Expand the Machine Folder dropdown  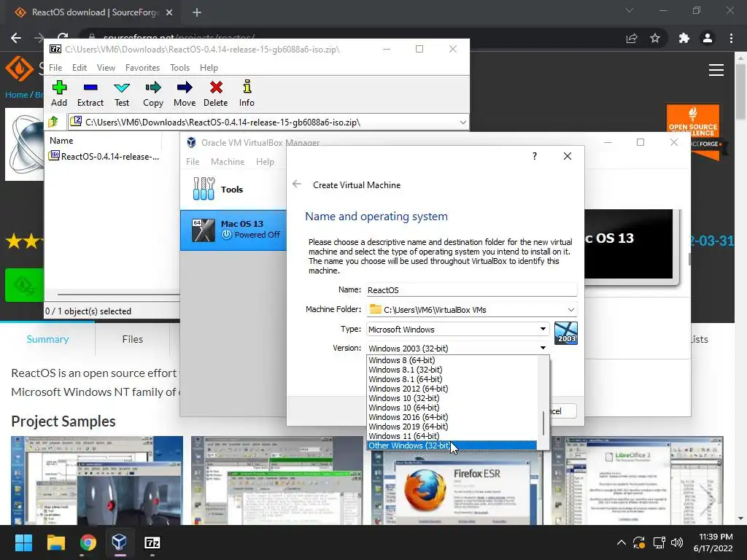570,309
